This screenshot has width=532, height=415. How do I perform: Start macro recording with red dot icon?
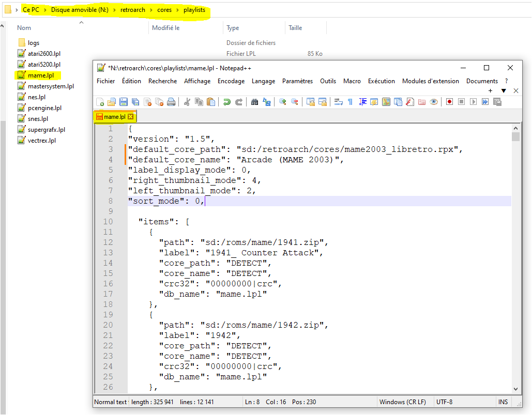449,102
